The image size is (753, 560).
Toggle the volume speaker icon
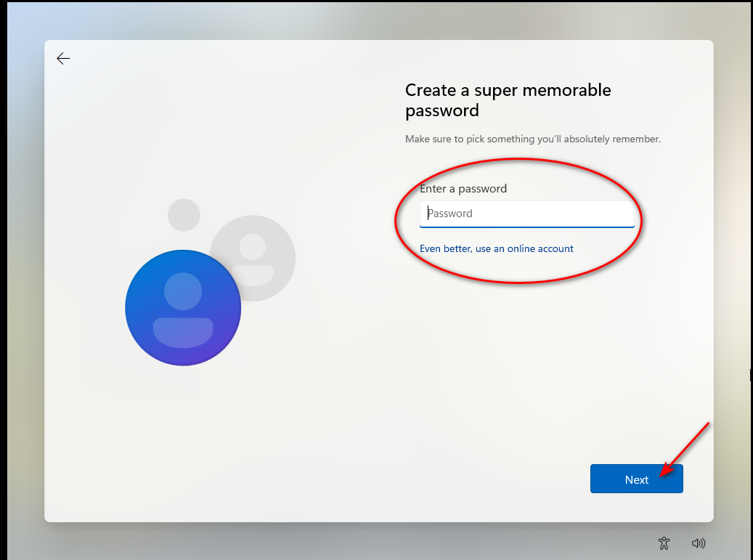point(699,543)
